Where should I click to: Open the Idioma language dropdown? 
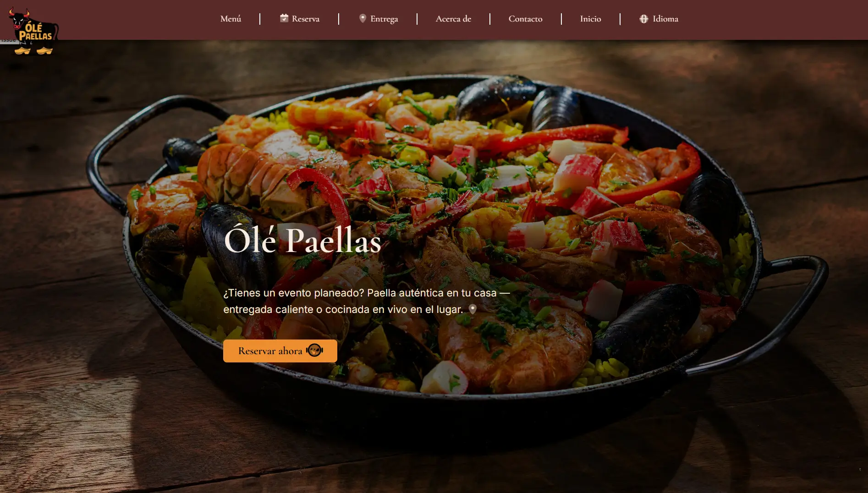pos(659,19)
